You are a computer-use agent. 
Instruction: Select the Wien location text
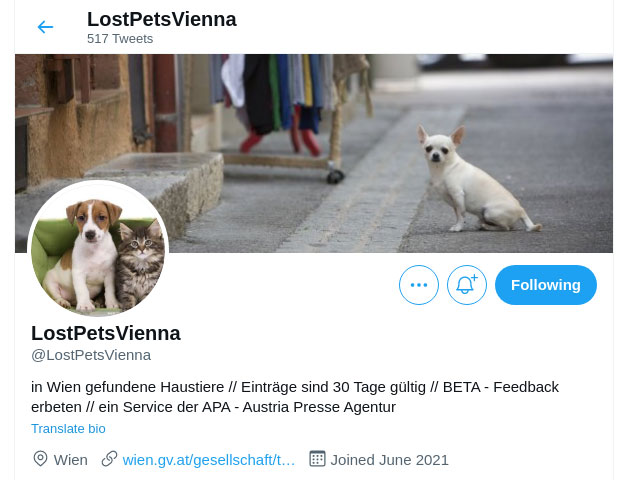pyautogui.click(x=71, y=460)
